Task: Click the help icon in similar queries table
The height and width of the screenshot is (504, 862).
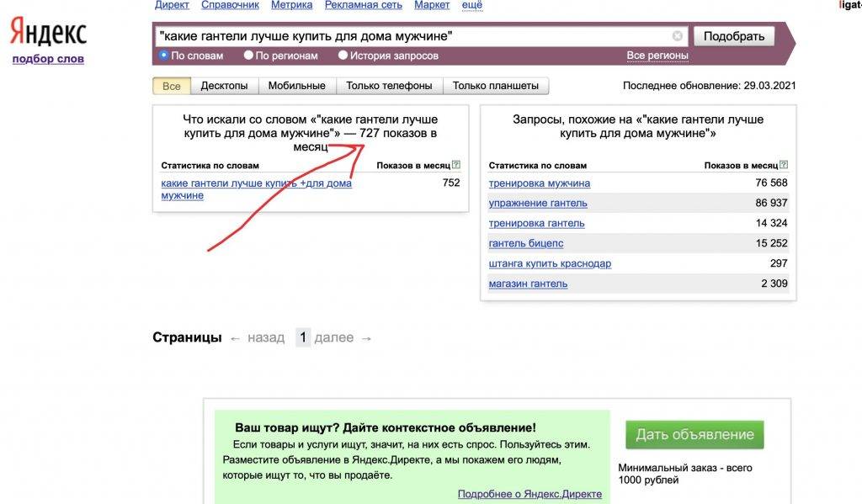Action: pos(784,165)
